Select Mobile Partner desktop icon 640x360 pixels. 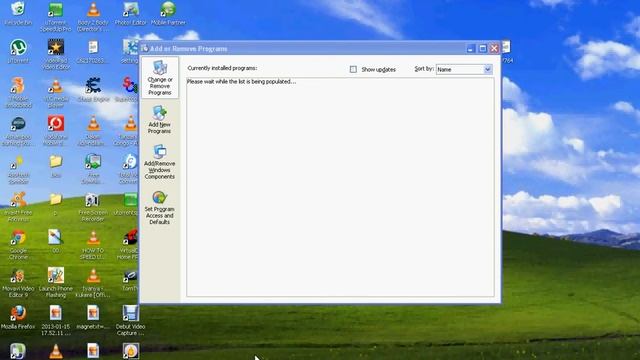click(168, 13)
